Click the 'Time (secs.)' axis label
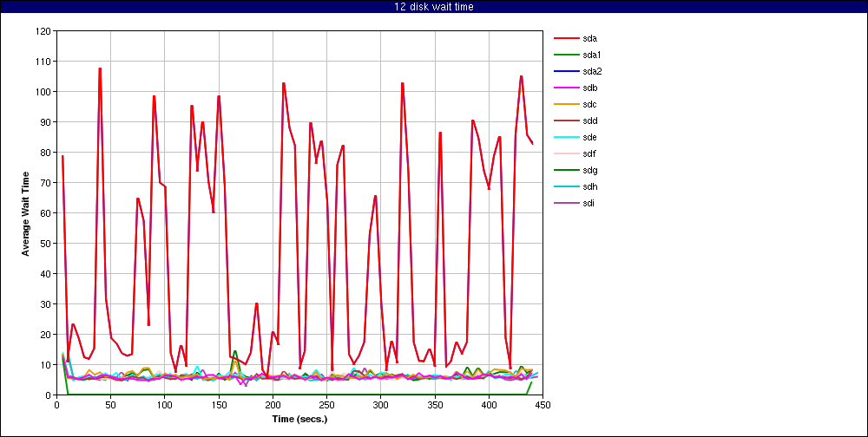 [x=300, y=419]
